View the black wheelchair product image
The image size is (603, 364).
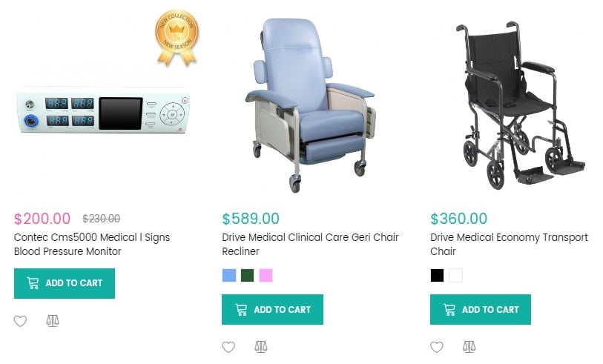coord(520,105)
